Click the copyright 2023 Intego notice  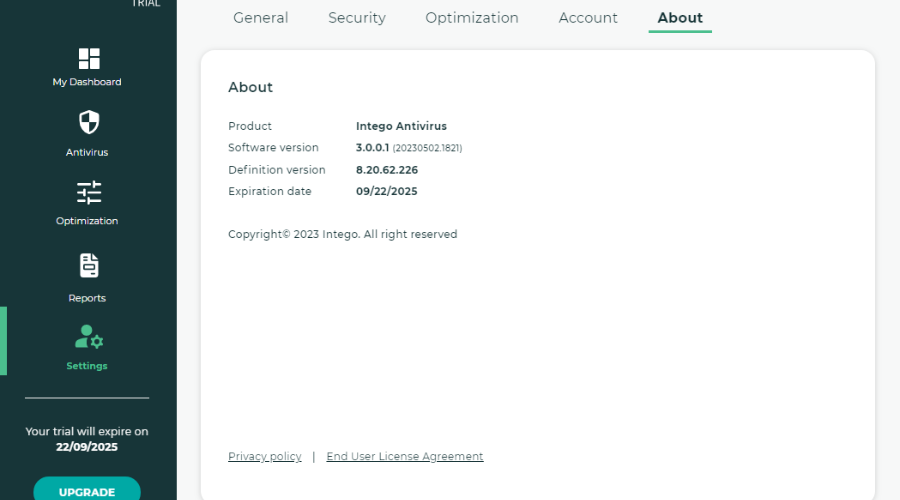343,234
